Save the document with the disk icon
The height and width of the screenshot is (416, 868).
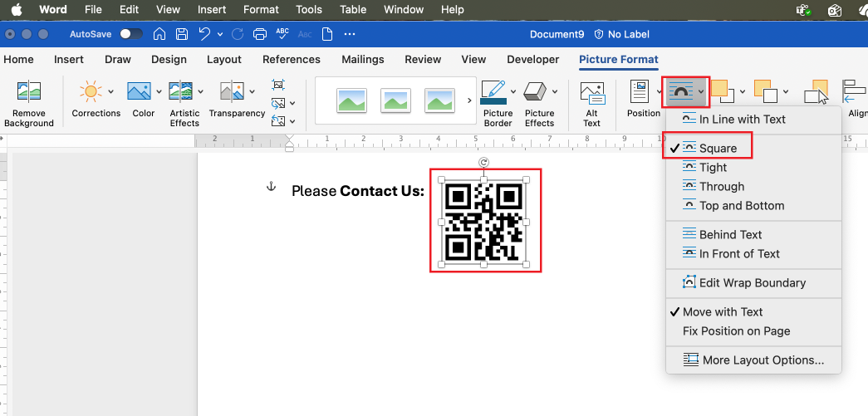tap(182, 34)
